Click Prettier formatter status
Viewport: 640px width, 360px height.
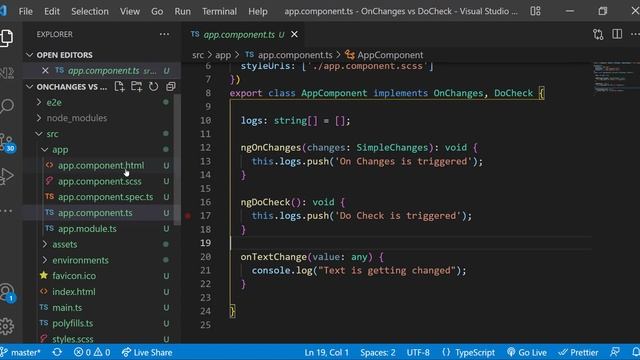(x=578, y=352)
